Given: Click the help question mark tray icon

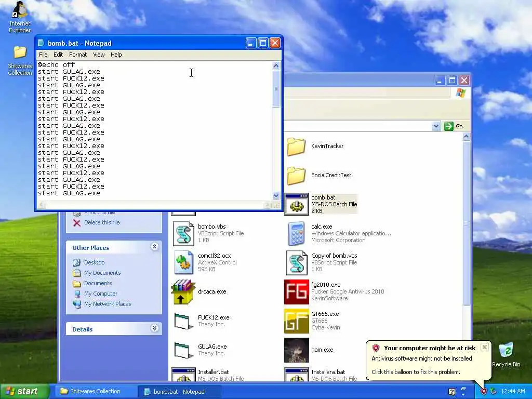Looking at the screenshot, I should pos(451,392).
